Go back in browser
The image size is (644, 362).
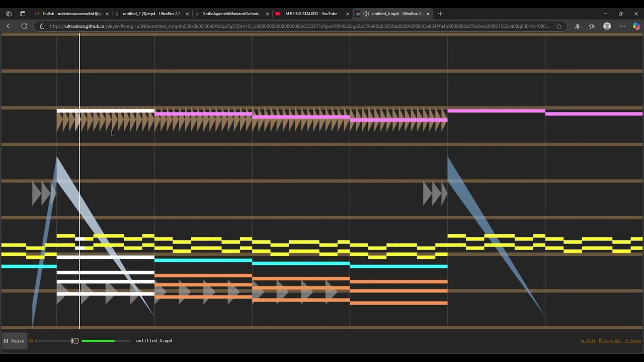[9, 26]
